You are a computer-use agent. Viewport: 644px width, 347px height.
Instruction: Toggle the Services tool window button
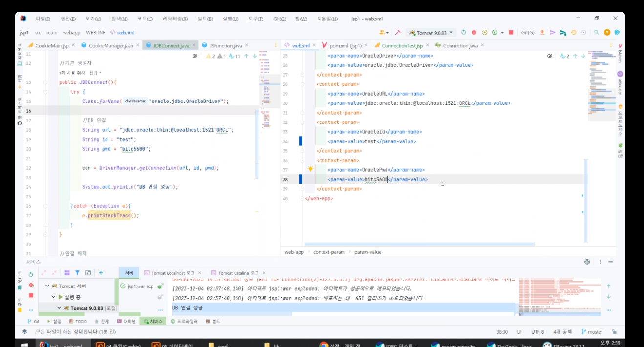[x=152, y=321]
